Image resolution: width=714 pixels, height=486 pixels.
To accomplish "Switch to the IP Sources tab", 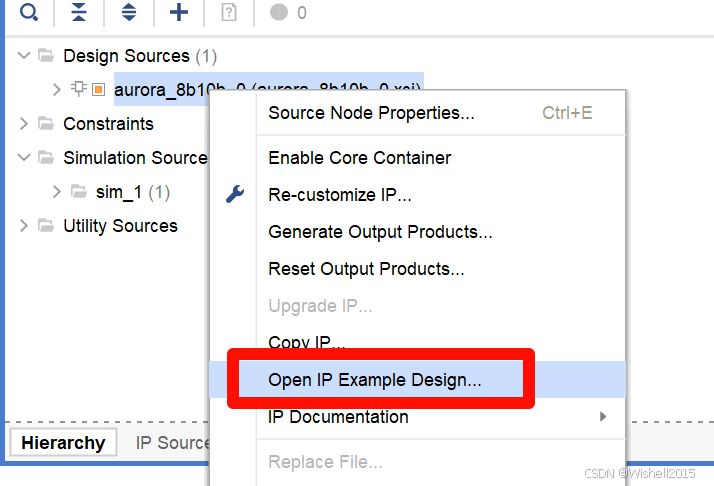I will (x=172, y=442).
